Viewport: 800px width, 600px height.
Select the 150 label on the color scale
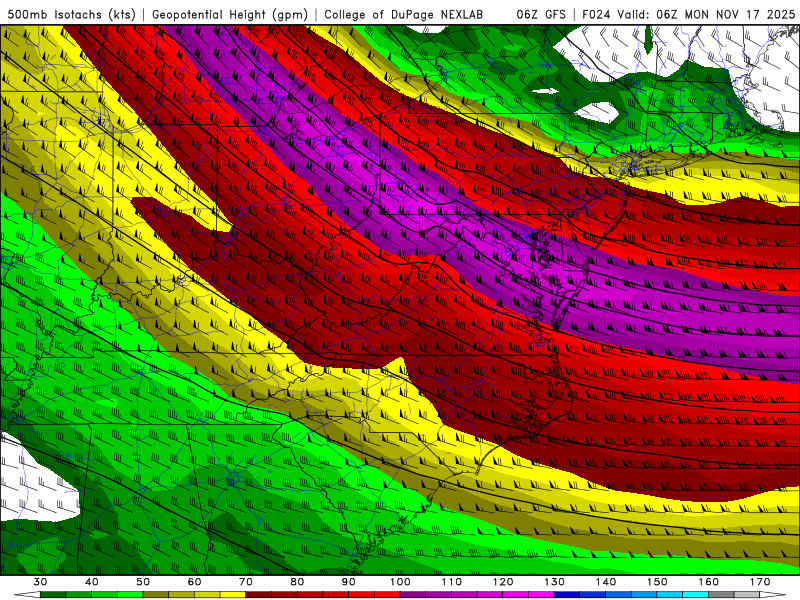click(657, 582)
